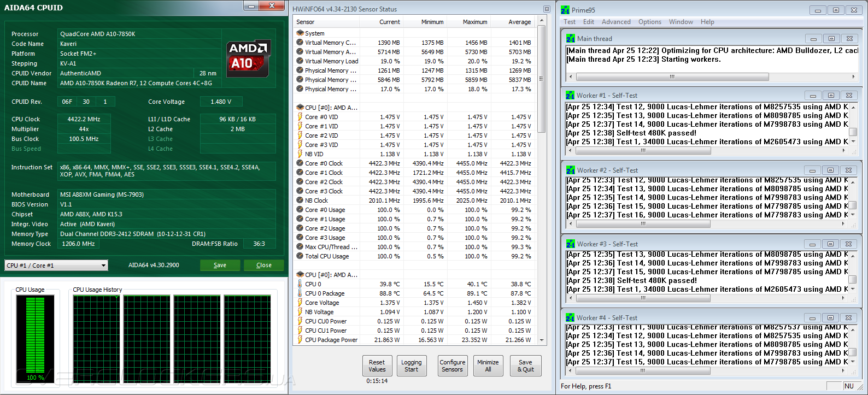The height and width of the screenshot is (395, 868).
Task: Click the lightning icon beside NB VID
Action: 300,154
